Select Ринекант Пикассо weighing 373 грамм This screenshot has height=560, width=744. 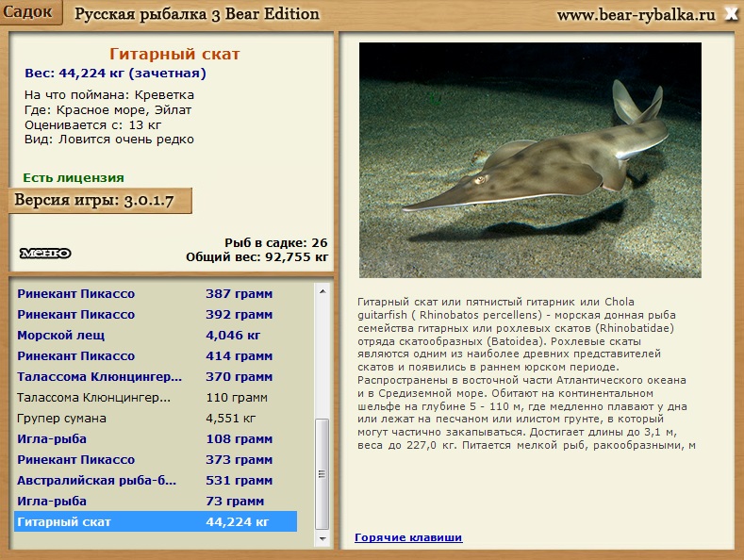coord(156,459)
